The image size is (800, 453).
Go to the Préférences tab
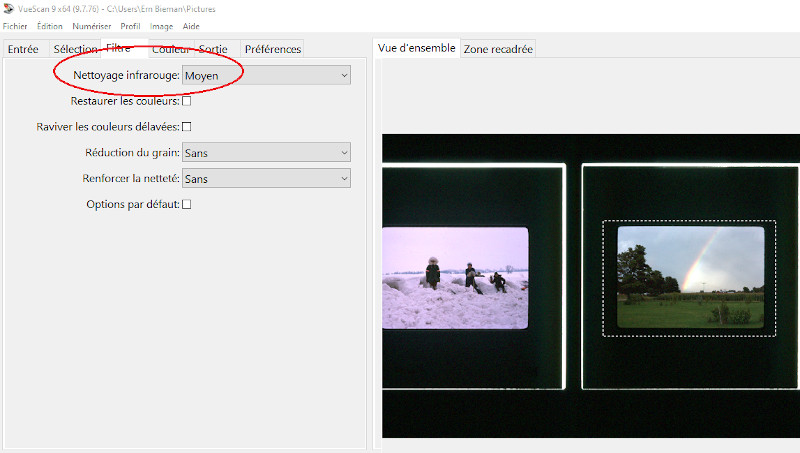coord(271,49)
